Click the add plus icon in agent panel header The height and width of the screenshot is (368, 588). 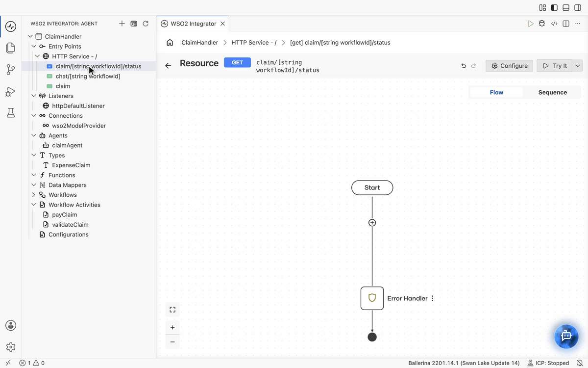coord(122,24)
